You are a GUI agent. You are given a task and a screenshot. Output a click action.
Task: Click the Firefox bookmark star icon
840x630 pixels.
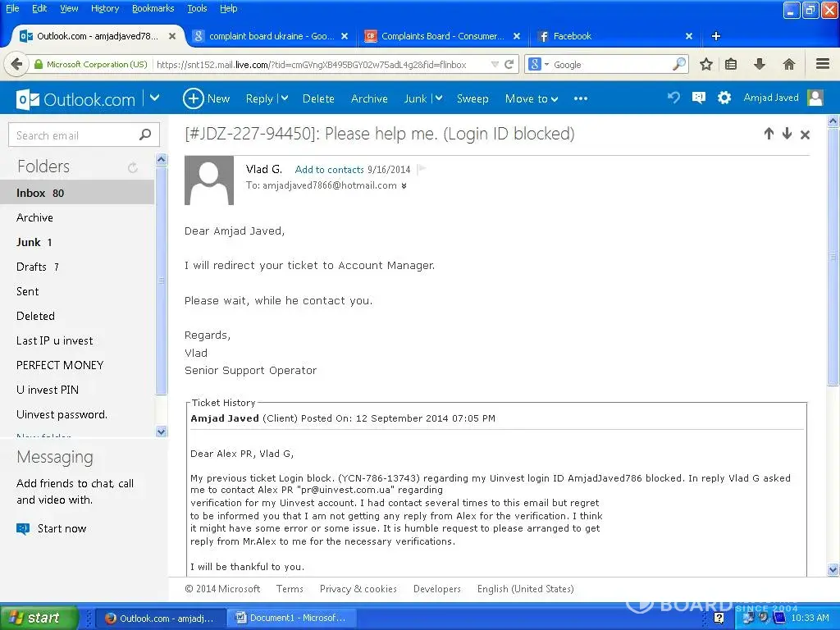click(x=706, y=64)
